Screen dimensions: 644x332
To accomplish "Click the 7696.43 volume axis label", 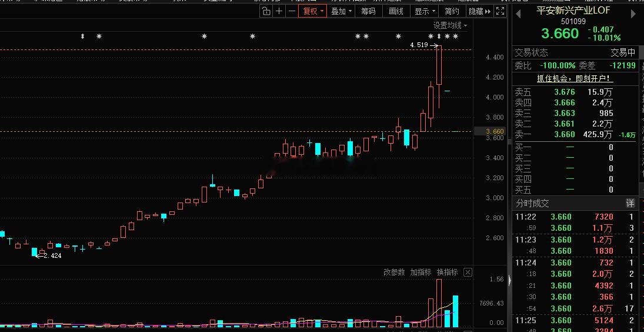I will click(x=492, y=303).
